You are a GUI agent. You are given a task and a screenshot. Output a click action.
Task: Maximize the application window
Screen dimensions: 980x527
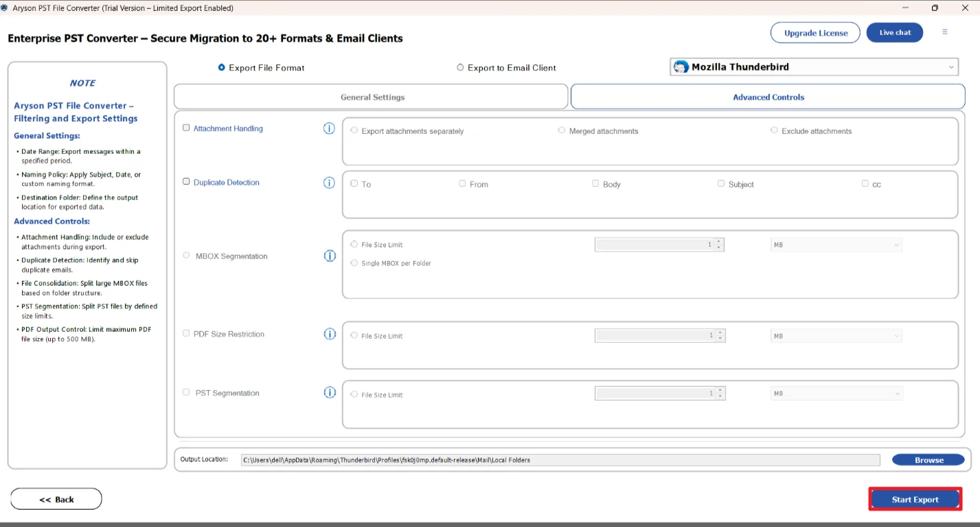pos(935,8)
